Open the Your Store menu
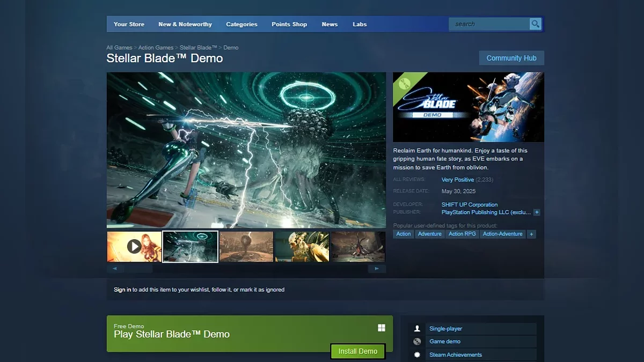This screenshot has width=644, height=362. [x=129, y=24]
